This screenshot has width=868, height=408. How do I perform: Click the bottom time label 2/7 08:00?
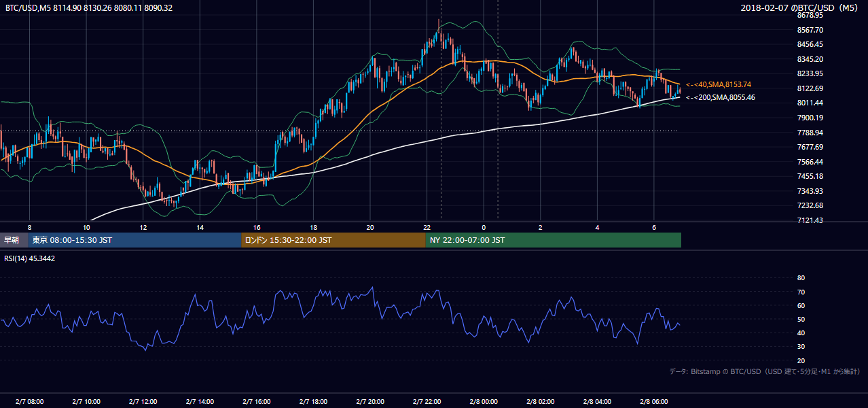(x=29, y=401)
